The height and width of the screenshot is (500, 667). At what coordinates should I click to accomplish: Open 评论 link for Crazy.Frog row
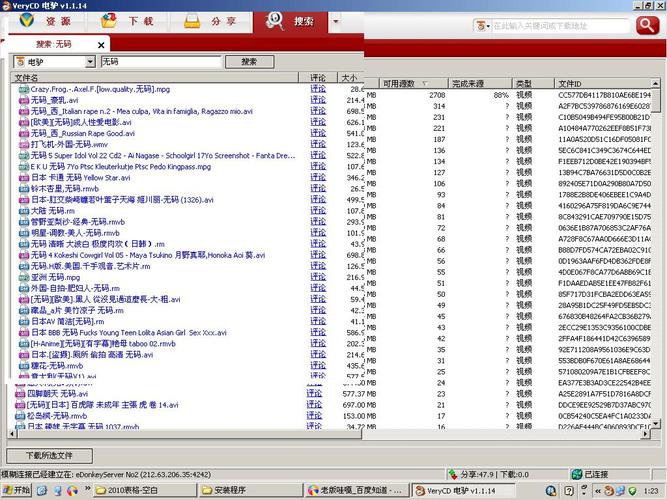(x=318, y=89)
